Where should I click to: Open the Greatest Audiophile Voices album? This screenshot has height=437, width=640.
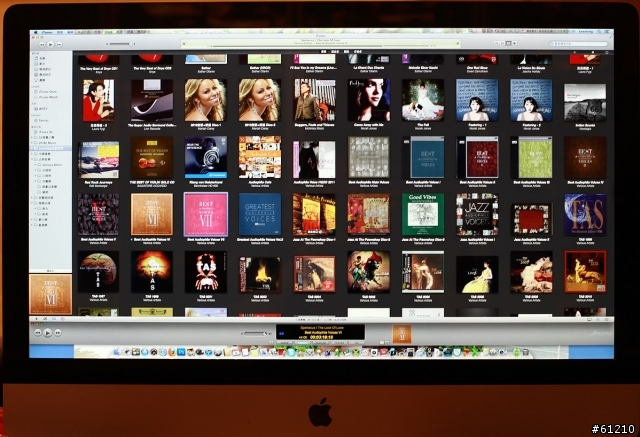260,215
